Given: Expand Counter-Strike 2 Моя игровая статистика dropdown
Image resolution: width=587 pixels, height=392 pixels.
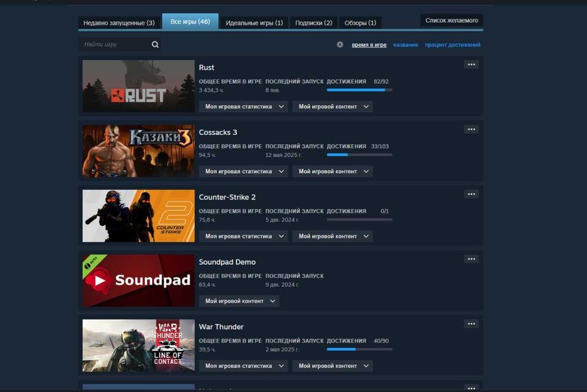Looking at the screenshot, I should tap(244, 236).
